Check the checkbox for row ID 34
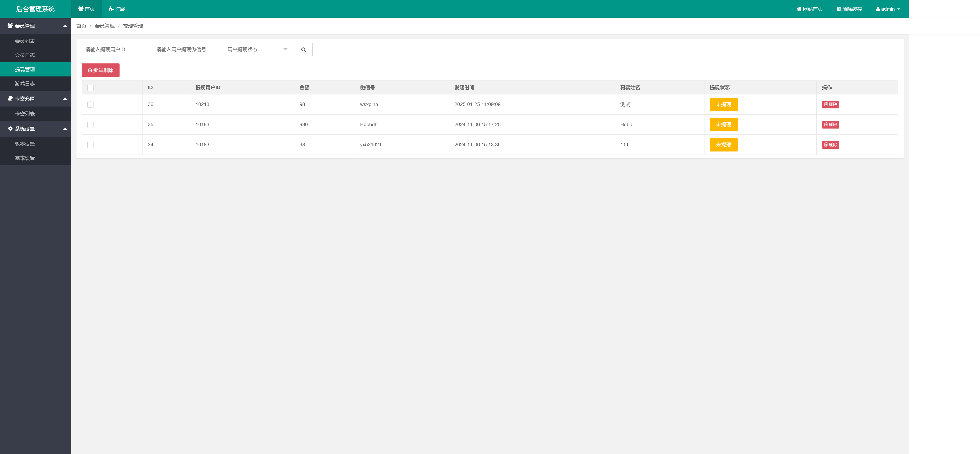The image size is (980, 454). 90,145
